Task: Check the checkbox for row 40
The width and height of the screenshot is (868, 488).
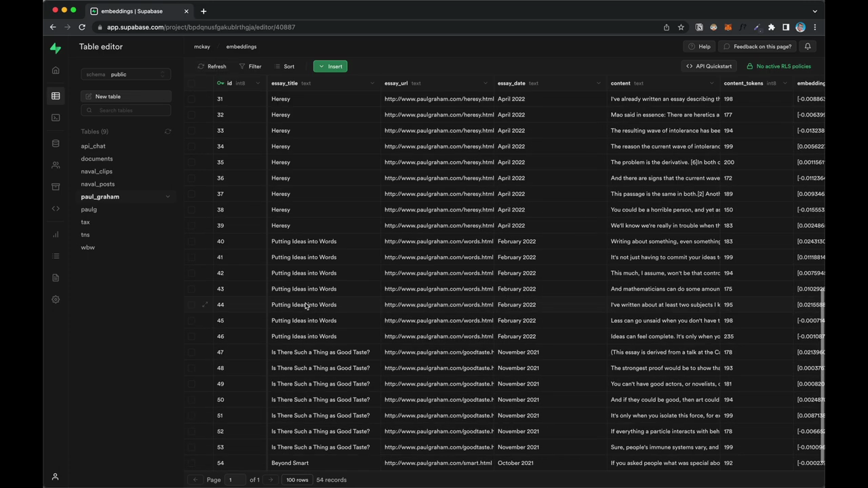Action: point(191,241)
